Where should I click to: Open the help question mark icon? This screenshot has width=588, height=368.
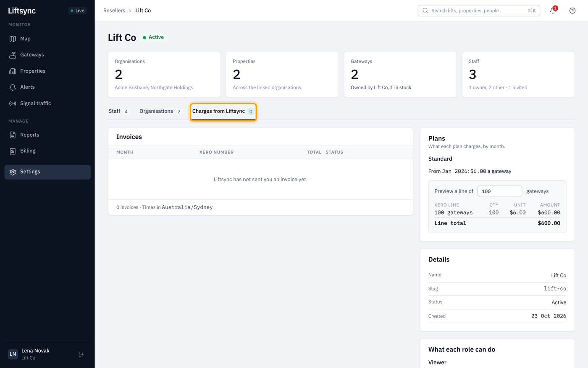point(572,11)
